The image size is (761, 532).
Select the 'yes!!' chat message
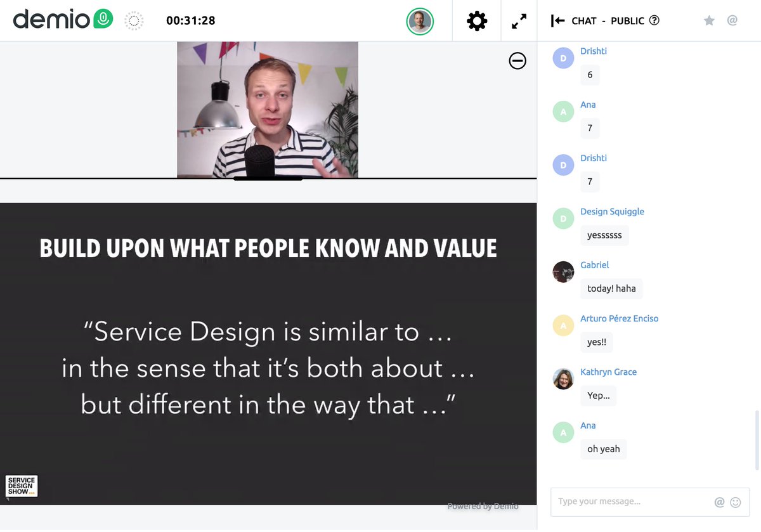[x=597, y=342]
